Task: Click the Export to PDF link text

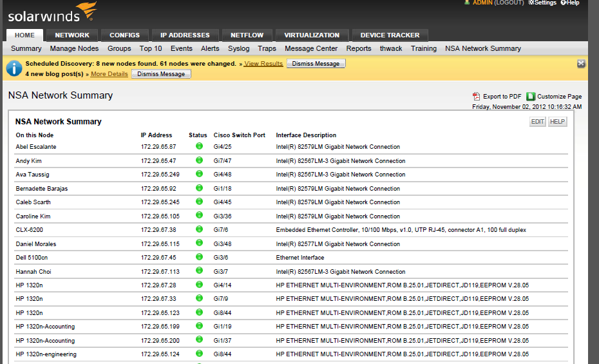Action: (x=502, y=97)
